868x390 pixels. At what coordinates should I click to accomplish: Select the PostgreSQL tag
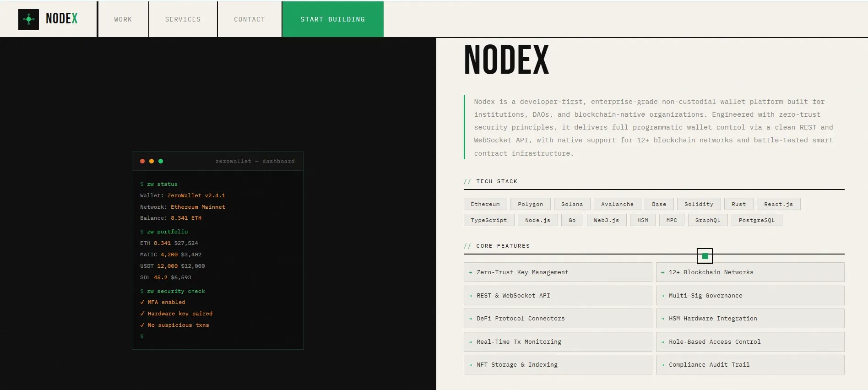(757, 220)
